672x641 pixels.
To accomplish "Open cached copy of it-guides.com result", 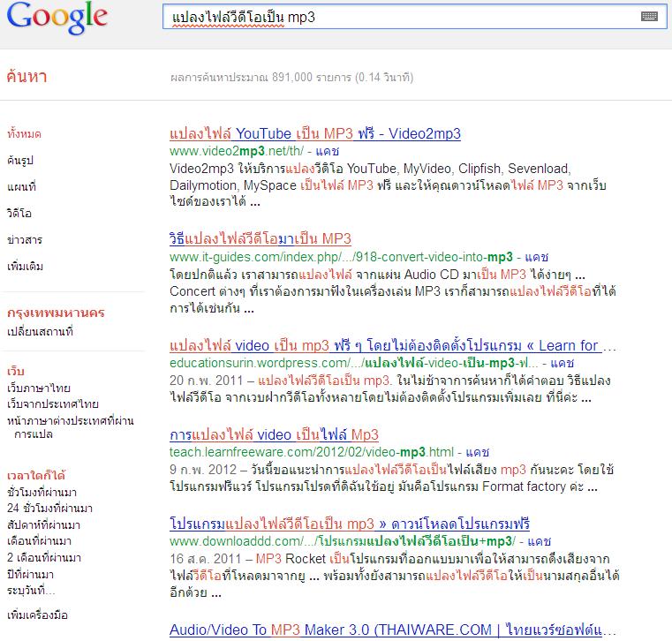I will click(x=537, y=257).
